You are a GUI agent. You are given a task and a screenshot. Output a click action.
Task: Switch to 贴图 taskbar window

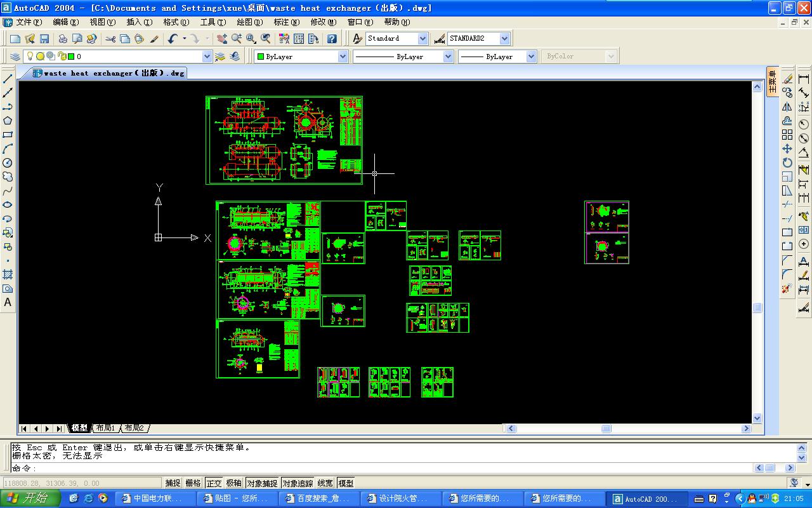239,498
